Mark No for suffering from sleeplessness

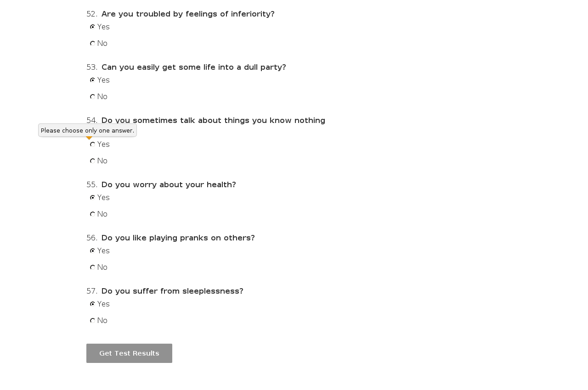(93, 321)
